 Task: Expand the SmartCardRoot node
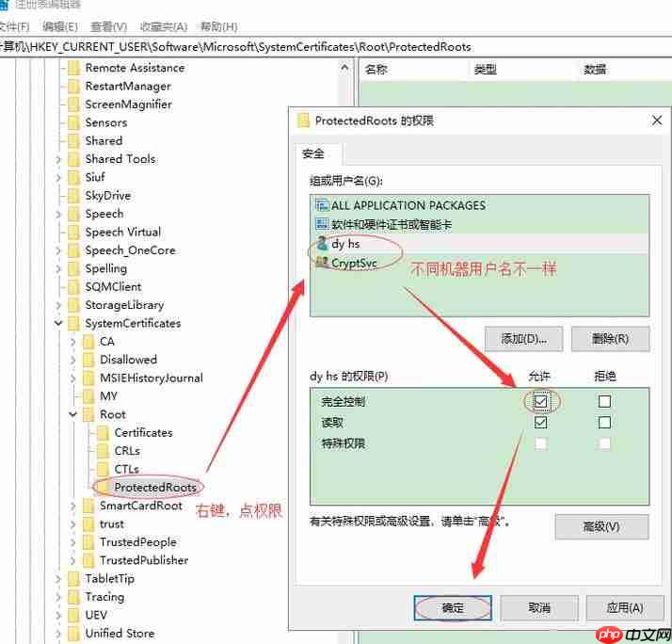(x=73, y=506)
